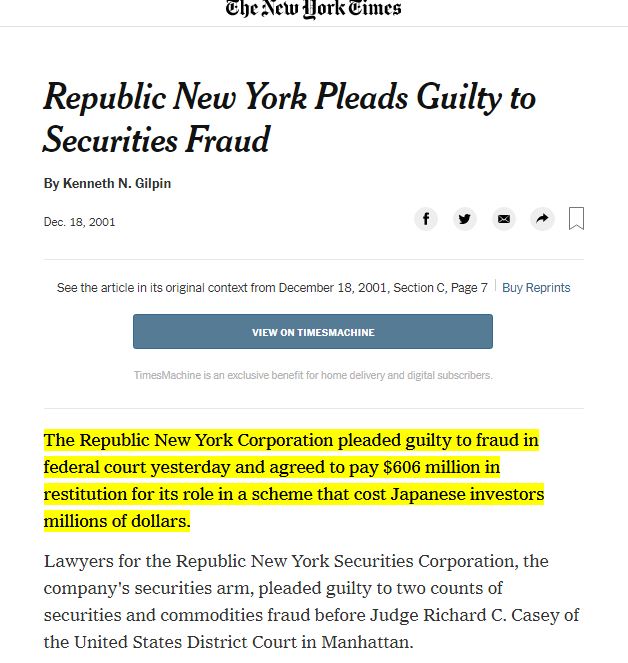Open the Buy Reprints link
This screenshot has height=663, width=628.
536,288
